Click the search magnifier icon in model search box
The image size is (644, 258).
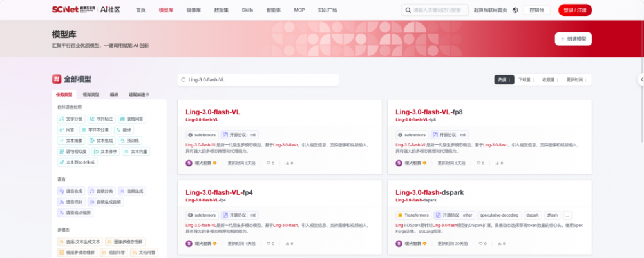(x=183, y=80)
